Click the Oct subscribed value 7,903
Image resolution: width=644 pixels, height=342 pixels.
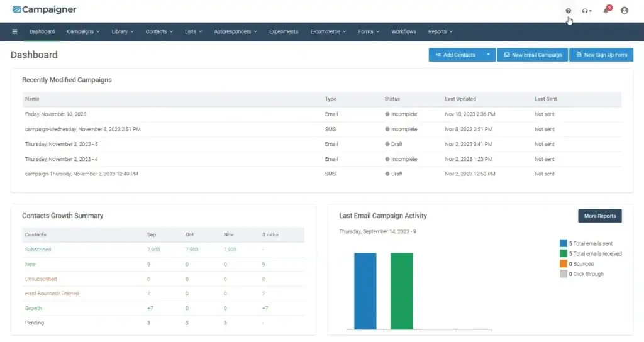192,250
